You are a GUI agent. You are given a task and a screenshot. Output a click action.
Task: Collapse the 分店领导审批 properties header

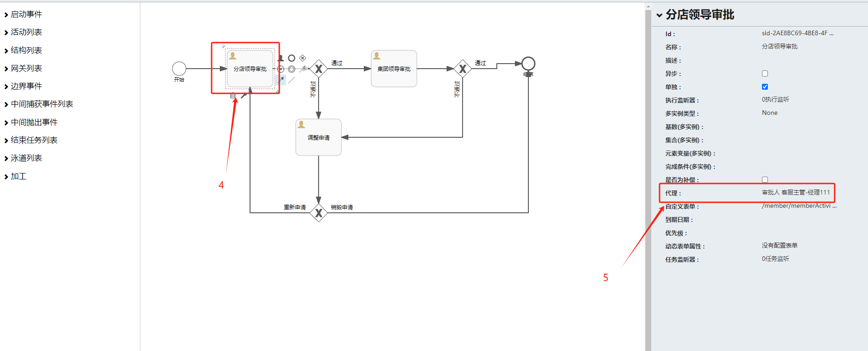pos(660,15)
